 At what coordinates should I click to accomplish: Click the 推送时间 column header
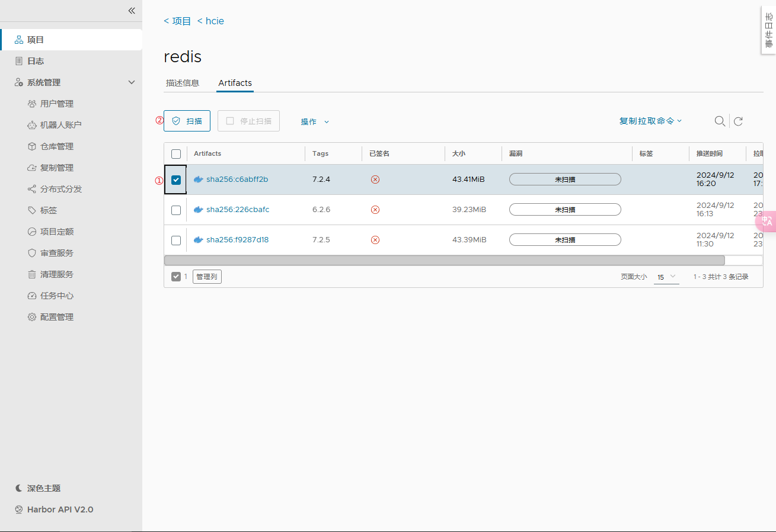tap(710, 153)
